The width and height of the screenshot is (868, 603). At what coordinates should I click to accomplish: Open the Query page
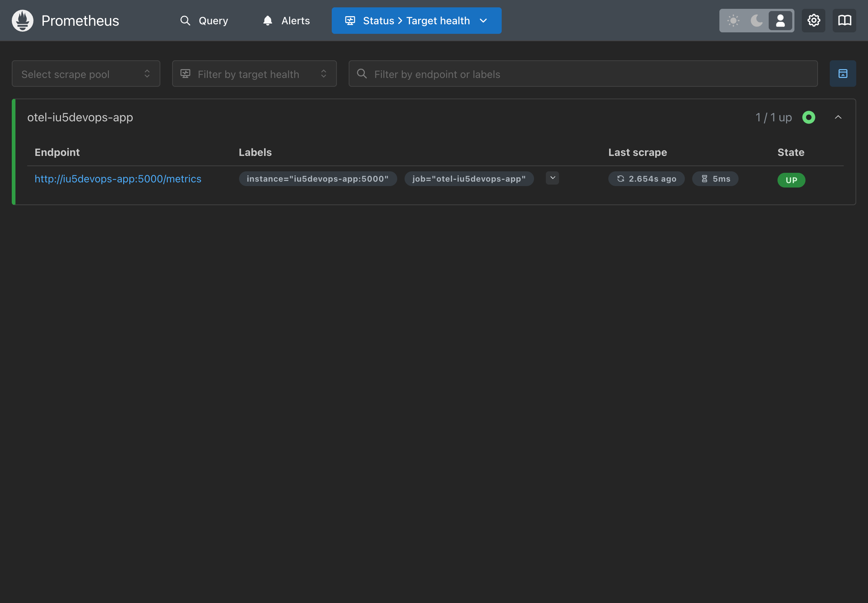click(x=204, y=20)
